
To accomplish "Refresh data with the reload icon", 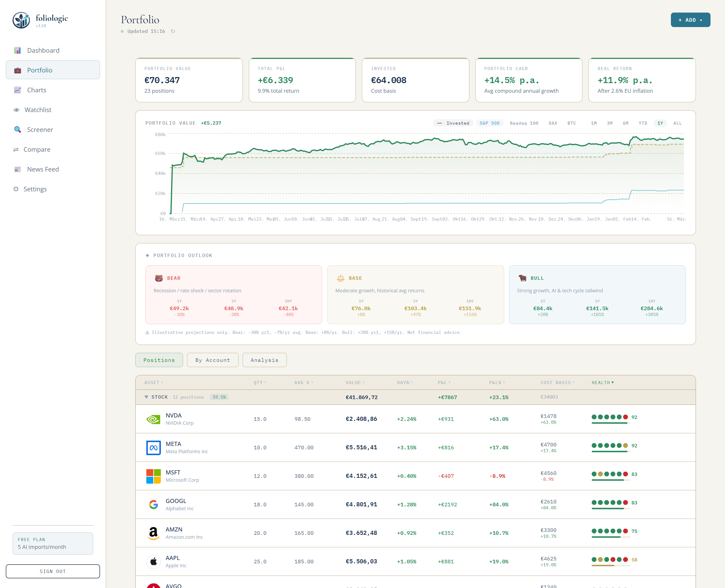I will tap(173, 31).
